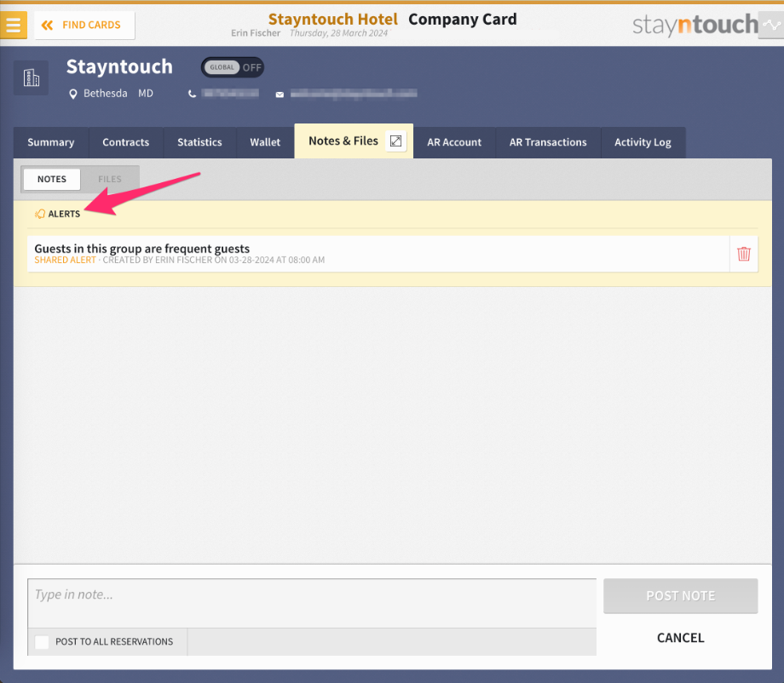Click the Stayntouch company name heading

tap(119, 67)
